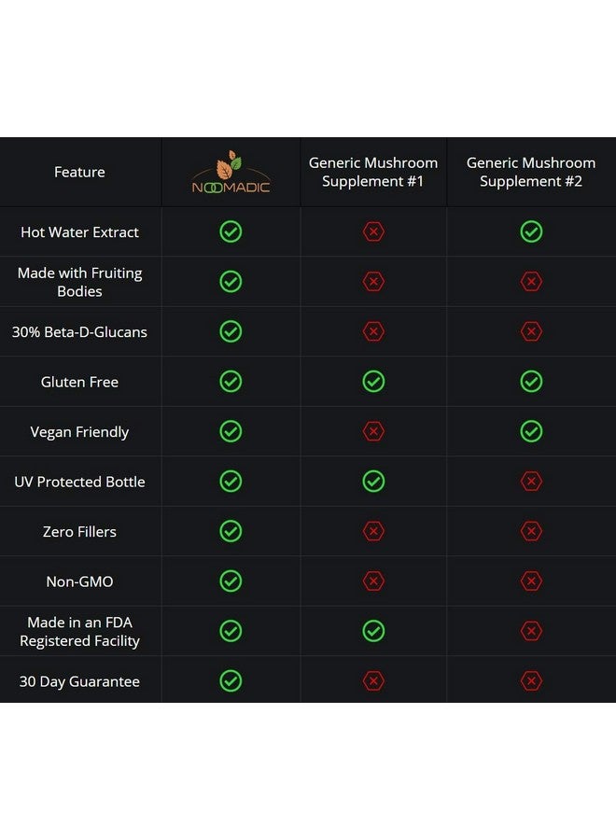The image size is (616, 840).
Task: Select the Feature column header
Action: point(79,172)
